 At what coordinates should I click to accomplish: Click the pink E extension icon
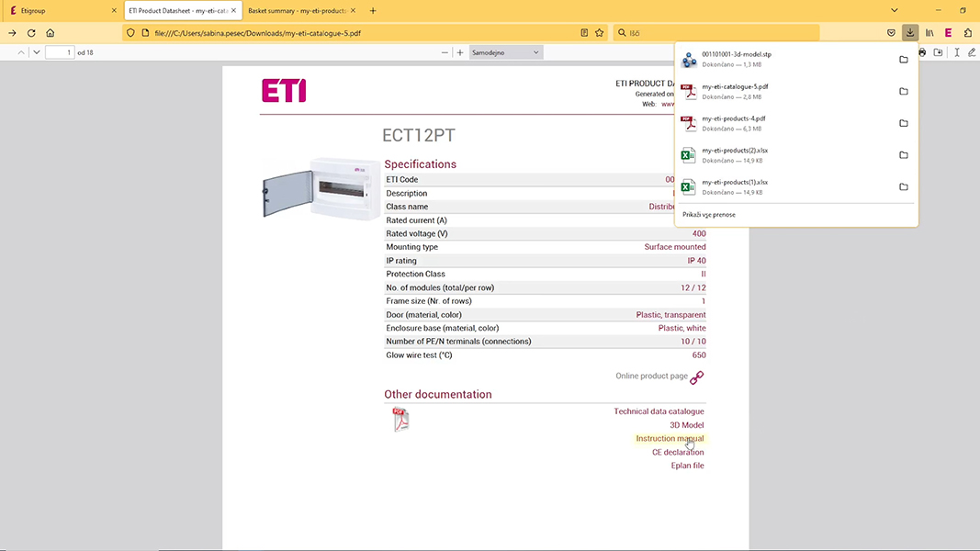click(x=948, y=32)
